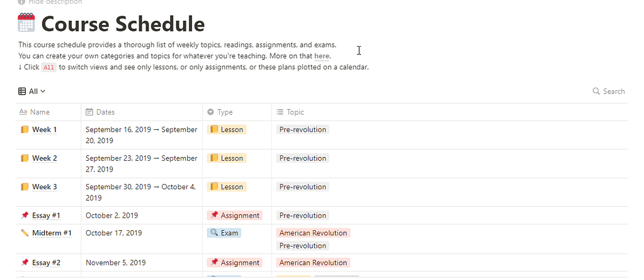The height and width of the screenshot is (280, 644).
Task: Open the Week 1 notebook icon
Action: (25, 129)
